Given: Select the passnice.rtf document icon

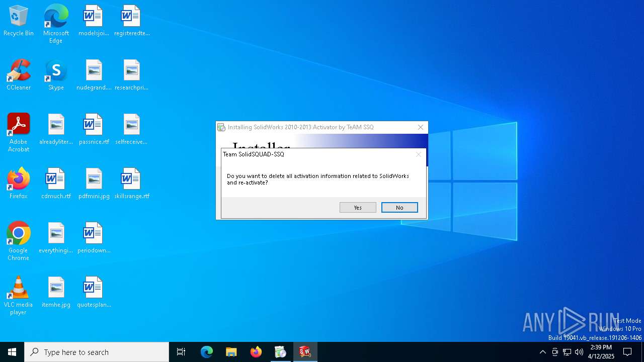Looking at the screenshot, I should coord(94,130).
